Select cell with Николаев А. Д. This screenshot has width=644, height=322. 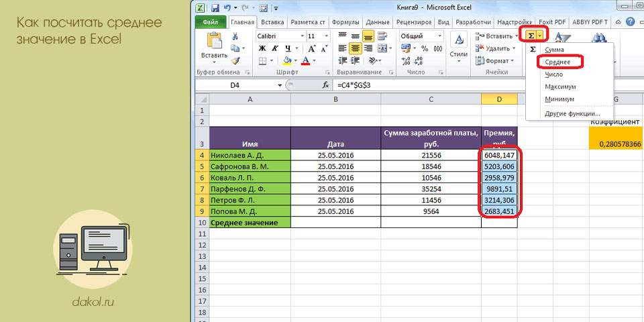click(250, 155)
